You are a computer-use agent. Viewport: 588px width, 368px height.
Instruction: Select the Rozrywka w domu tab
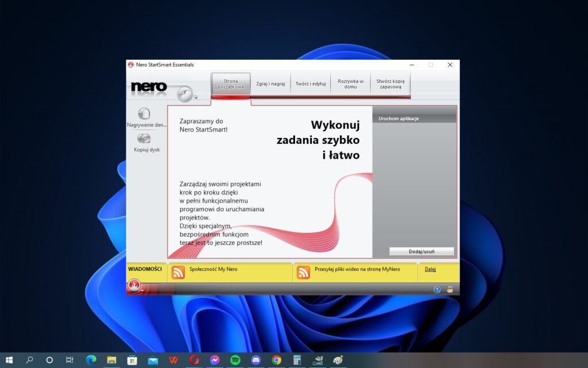click(x=351, y=84)
